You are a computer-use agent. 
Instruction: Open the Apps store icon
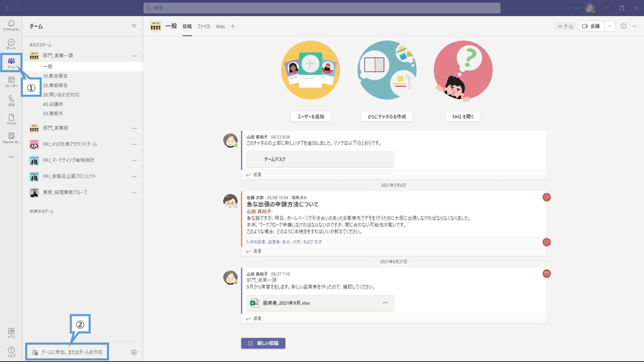11,333
